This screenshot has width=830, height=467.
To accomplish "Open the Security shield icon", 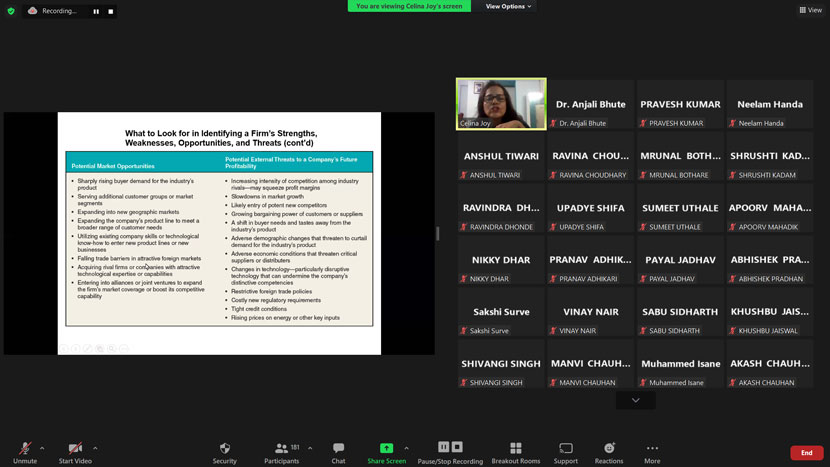I will tap(224, 449).
